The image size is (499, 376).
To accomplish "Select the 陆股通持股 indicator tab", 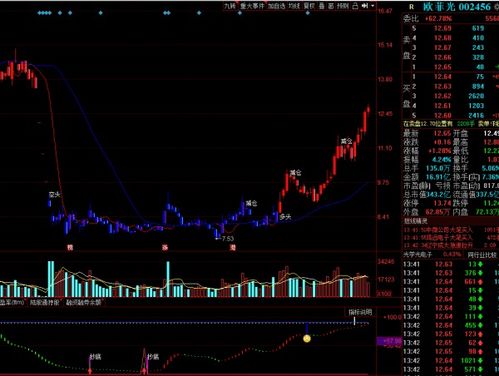I will (45, 303).
